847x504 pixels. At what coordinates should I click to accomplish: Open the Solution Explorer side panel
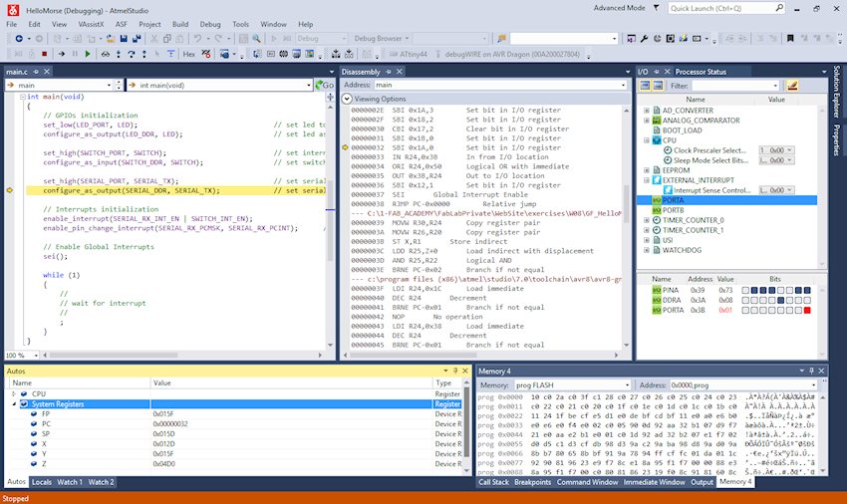pyautogui.click(x=837, y=93)
